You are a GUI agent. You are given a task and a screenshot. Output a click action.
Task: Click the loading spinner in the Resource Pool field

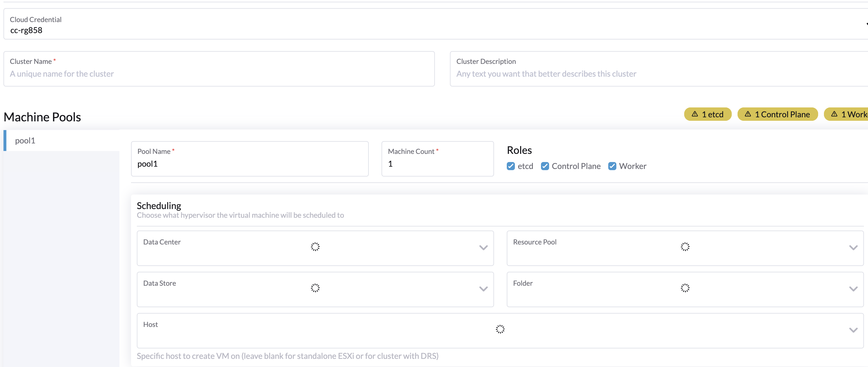(685, 247)
